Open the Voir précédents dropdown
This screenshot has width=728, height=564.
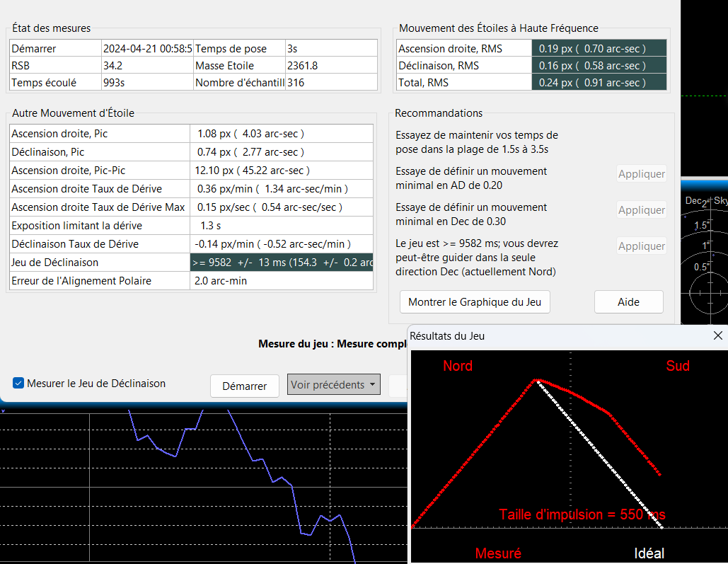(333, 385)
